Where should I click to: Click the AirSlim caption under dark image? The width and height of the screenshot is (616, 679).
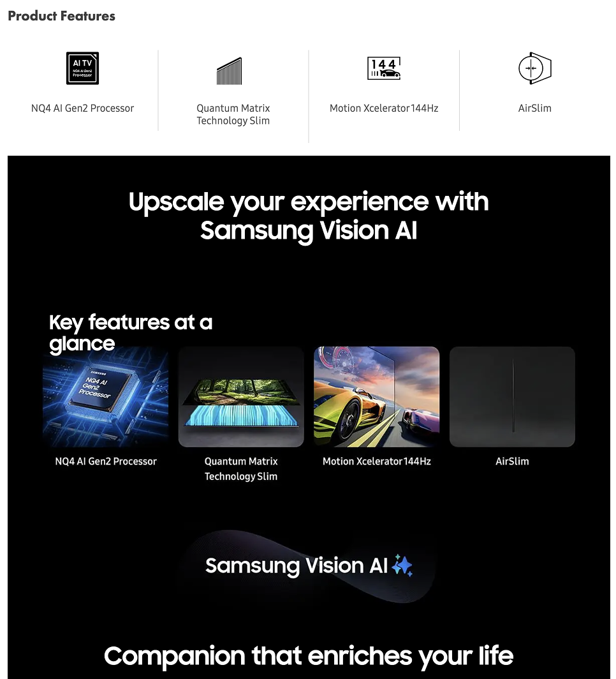click(512, 461)
